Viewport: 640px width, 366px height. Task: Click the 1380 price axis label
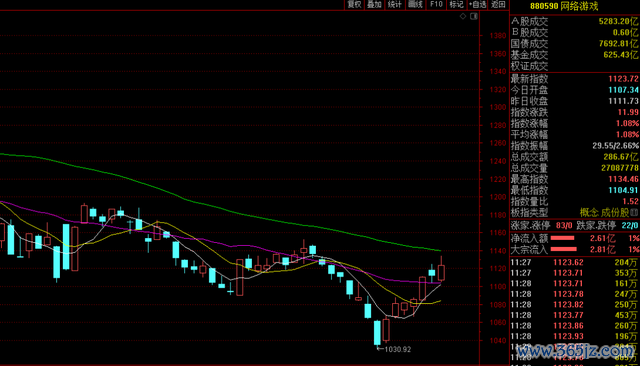tap(497, 36)
